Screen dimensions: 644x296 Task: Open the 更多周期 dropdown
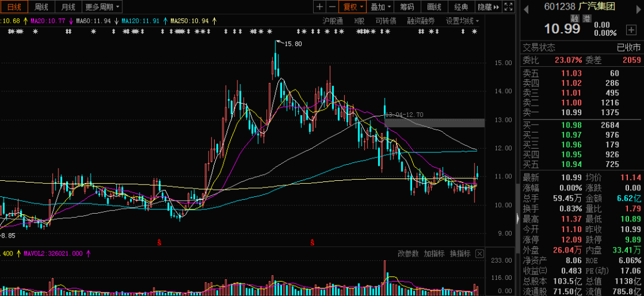[101, 7]
